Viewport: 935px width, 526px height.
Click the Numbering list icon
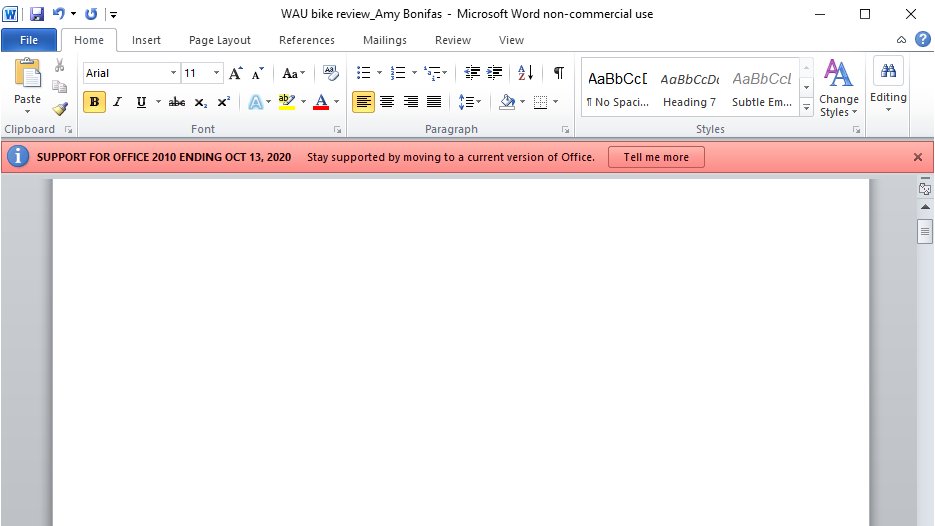point(398,73)
